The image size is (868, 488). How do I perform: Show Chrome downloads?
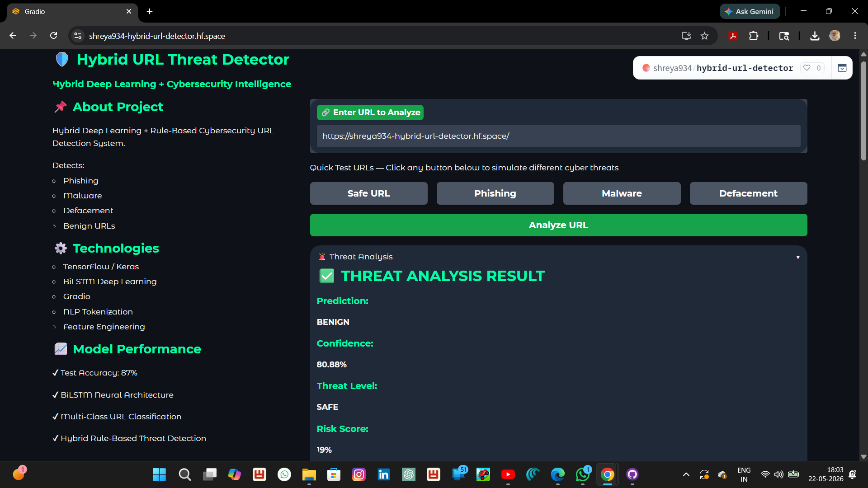[x=815, y=36]
